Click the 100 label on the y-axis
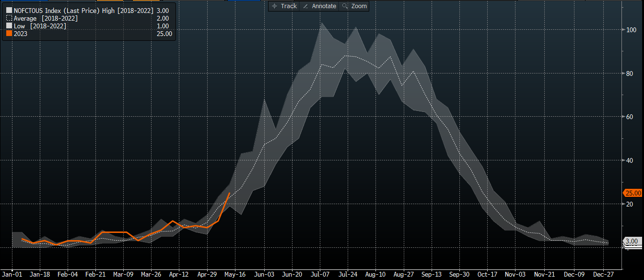This screenshot has width=644, height=280. 632,30
